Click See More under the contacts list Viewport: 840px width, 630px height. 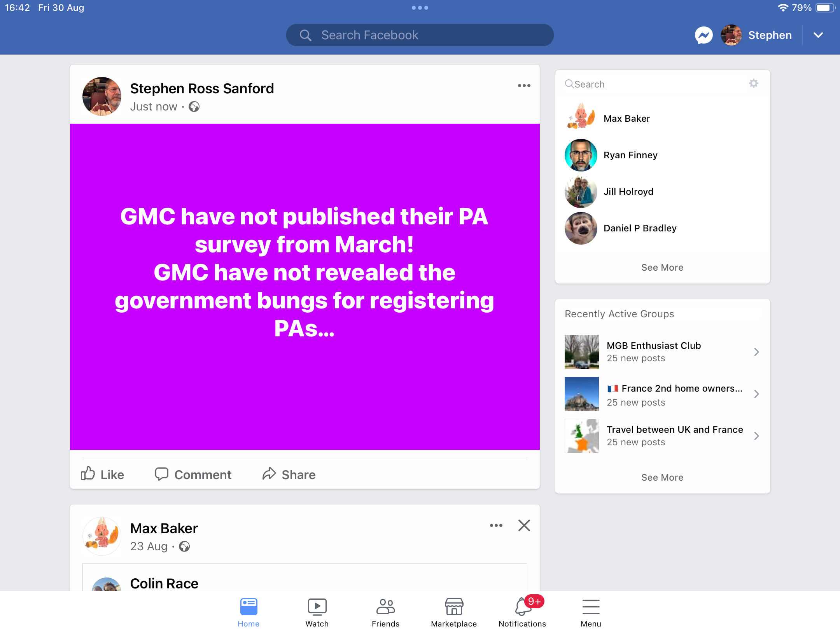click(x=662, y=268)
